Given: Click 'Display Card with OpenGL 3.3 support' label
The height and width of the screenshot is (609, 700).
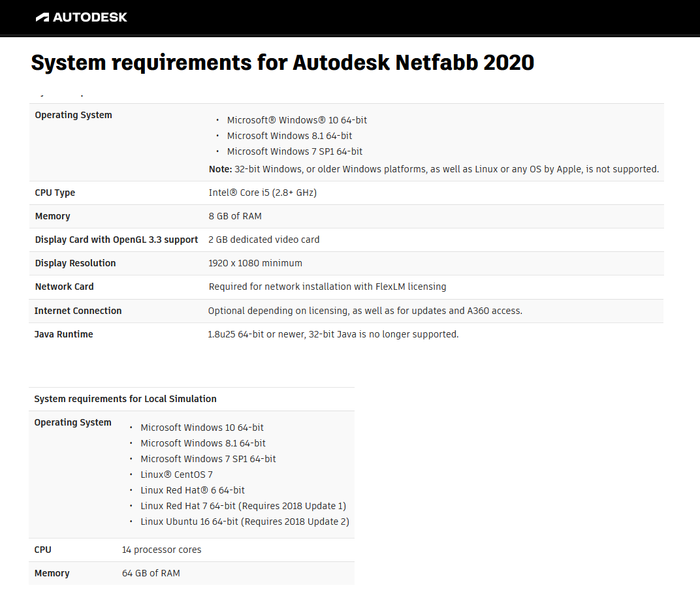Looking at the screenshot, I should [116, 240].
